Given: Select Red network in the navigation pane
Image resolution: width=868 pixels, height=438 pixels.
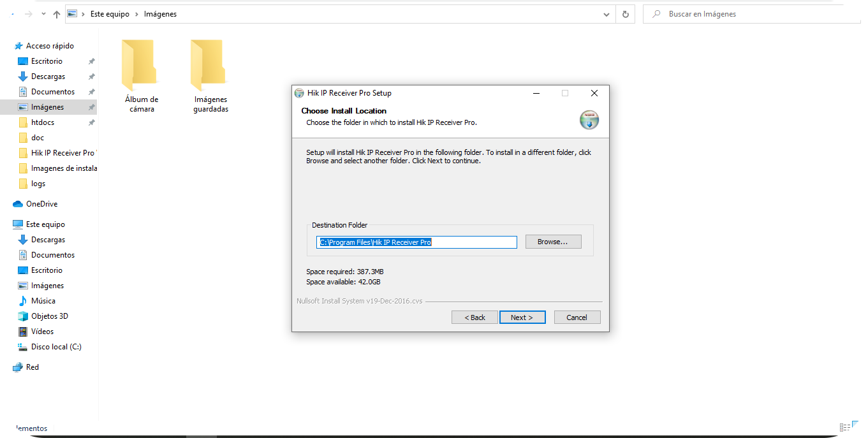Looking at the screenshot, I should pyautogui.click(x=33, y=367).
